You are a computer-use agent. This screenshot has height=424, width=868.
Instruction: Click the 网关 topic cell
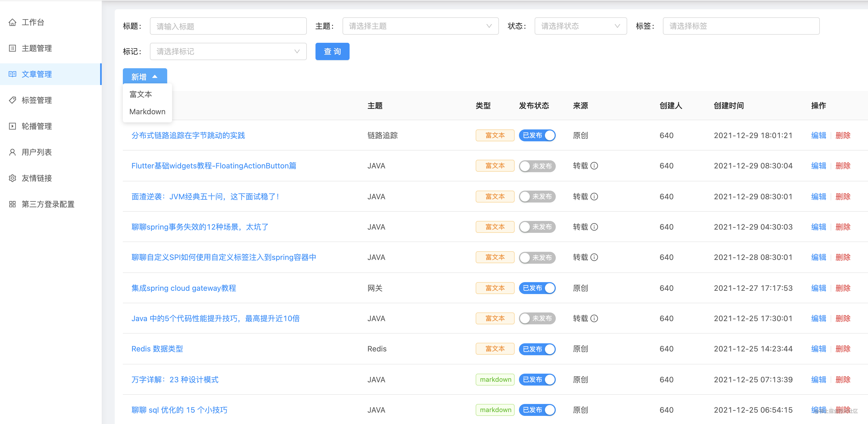375,288
